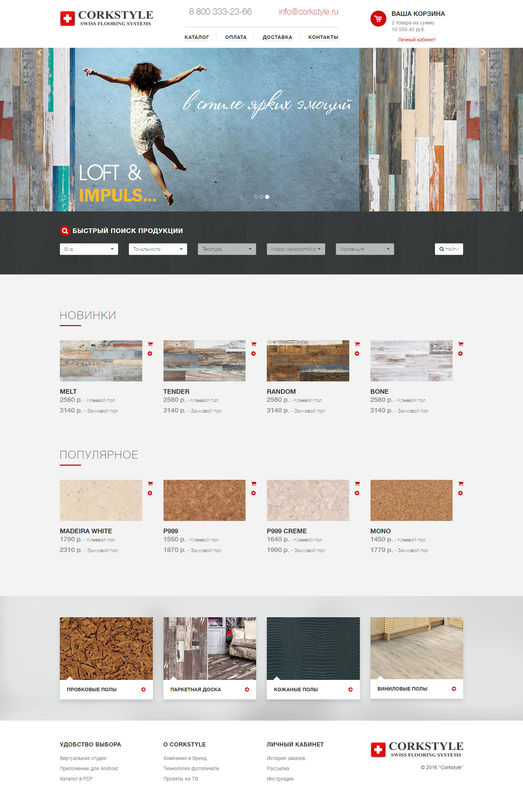Select second carousel slide dot
This screenshot has width=523, height=812.
[261, 197]
